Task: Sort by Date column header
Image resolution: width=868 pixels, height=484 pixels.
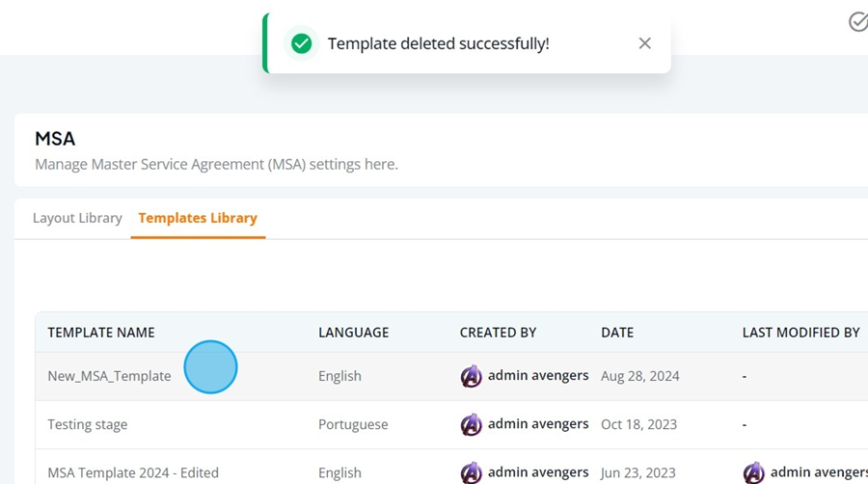Action: click(617, 333)
